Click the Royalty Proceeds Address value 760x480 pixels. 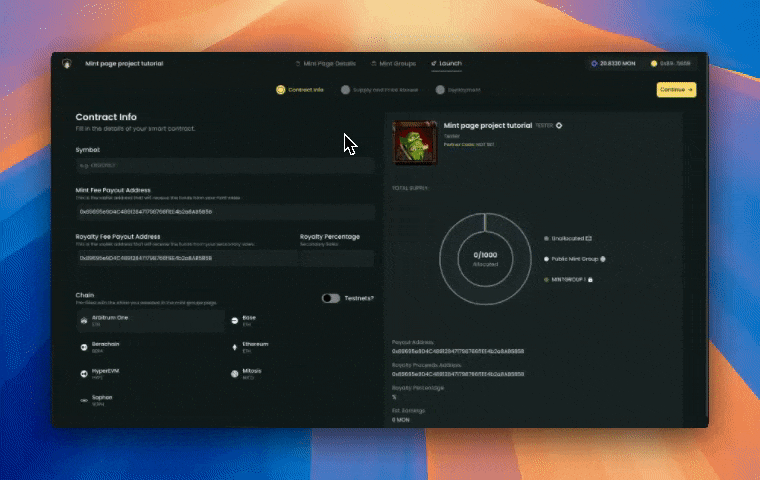click(458, 374)
